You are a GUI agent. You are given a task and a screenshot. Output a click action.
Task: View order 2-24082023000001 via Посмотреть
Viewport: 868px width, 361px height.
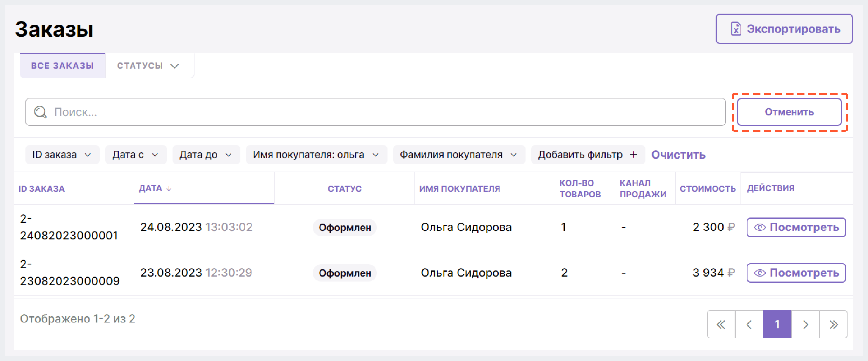796,227
